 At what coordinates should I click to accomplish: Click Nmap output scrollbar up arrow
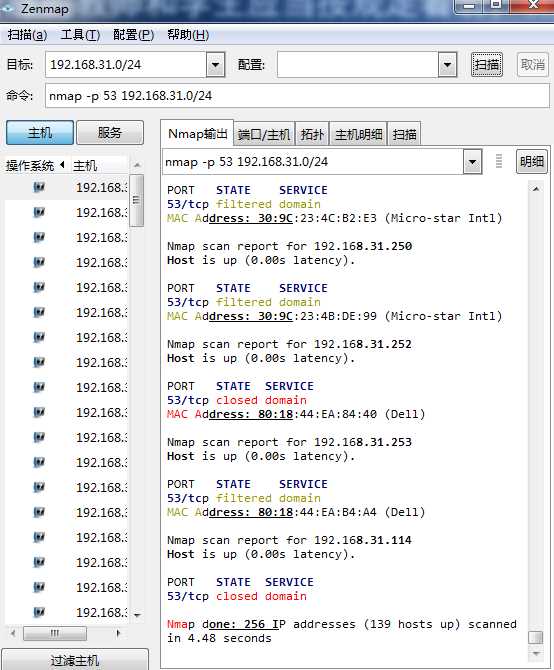pos(536,189)
